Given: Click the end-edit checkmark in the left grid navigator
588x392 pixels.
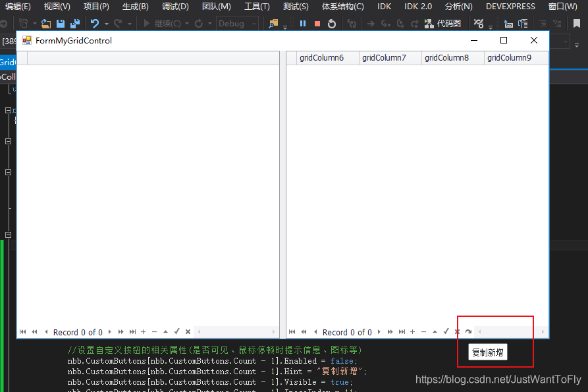Looking at the screenshot, I should click(x=176, y=331).
